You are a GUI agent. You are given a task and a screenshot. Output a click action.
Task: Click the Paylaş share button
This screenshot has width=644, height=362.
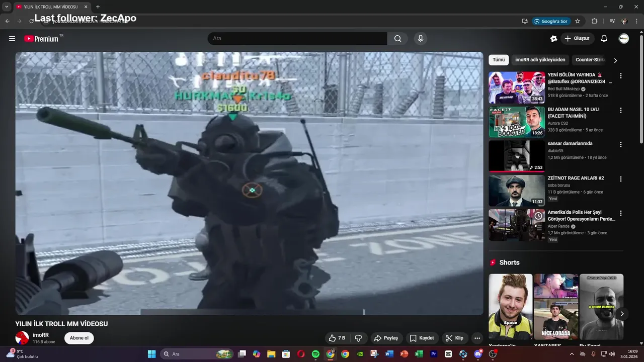click(386, 338)
